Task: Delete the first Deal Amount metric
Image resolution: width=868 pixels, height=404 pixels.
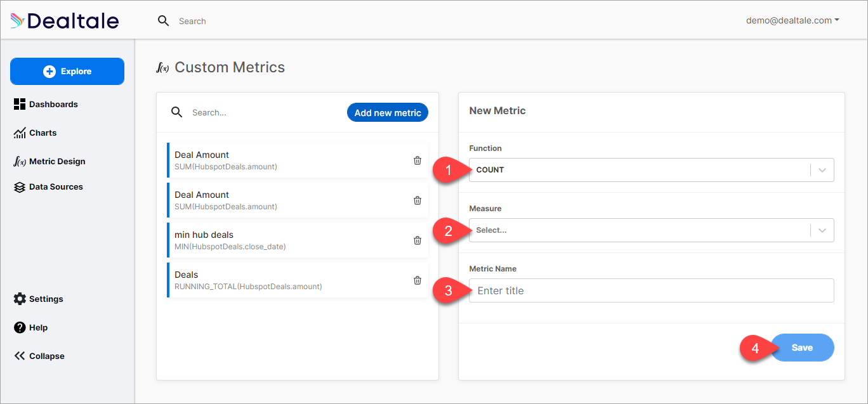Action: 418,160
